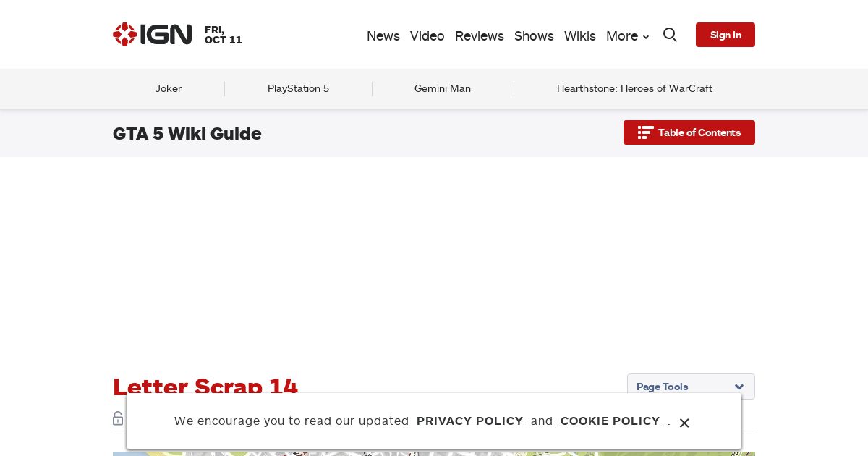This screenshot has height=456, width=868.
Task: Open the Wikis menu item
Action: click(580, 36)
